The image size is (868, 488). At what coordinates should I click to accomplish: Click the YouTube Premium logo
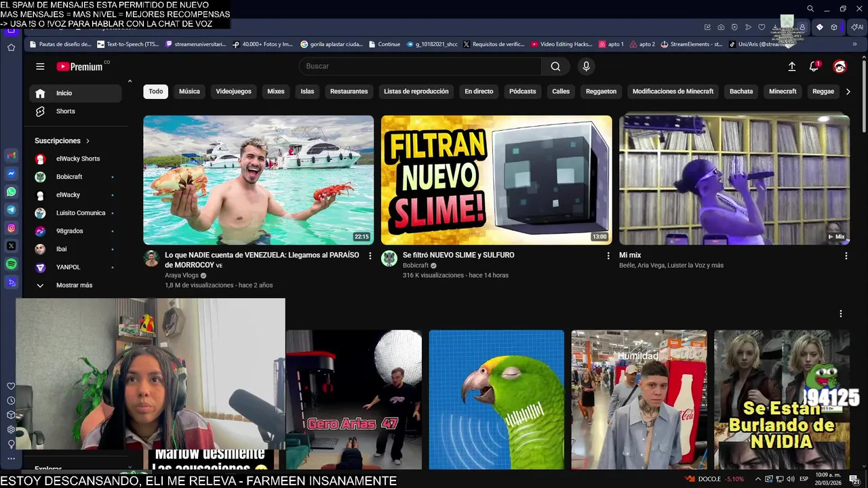(79, 66)
